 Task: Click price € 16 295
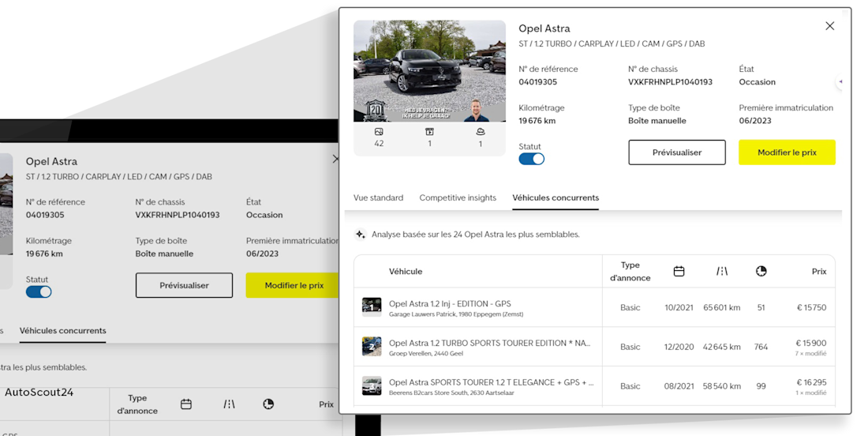click(x=811, y=382)
